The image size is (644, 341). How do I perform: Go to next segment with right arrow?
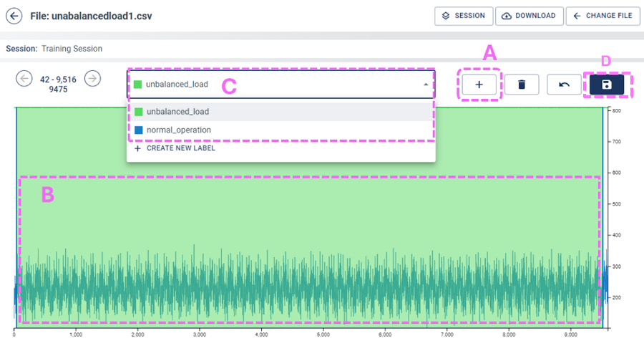pos(92,78)
